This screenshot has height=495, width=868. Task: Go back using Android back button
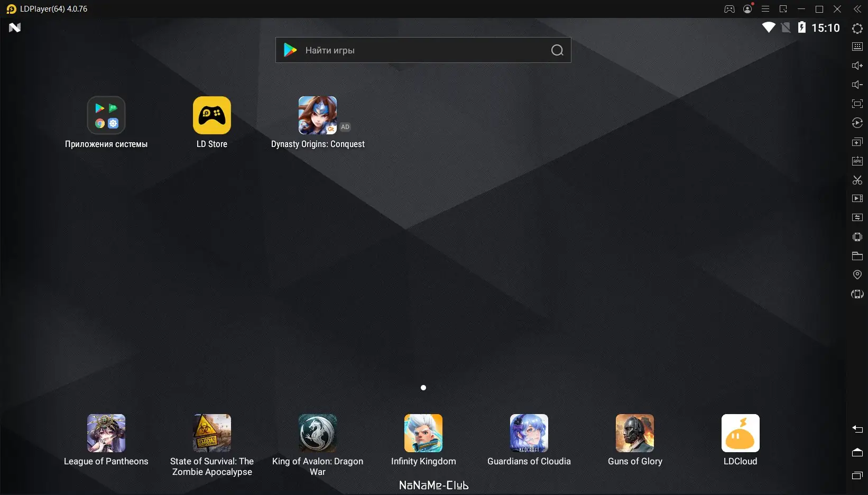coord(857,429)
